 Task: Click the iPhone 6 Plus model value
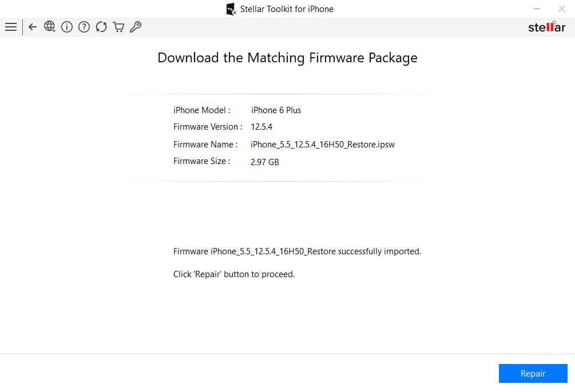[276, 110]
